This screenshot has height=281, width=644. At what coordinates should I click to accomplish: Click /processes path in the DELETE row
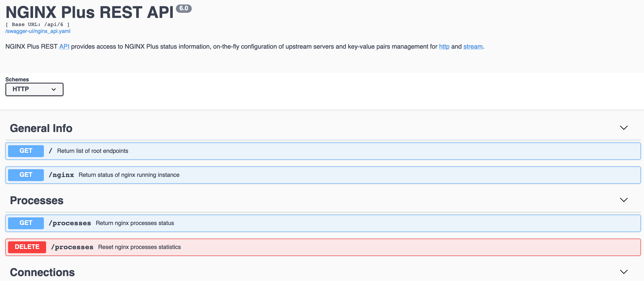tap(72, 247)
